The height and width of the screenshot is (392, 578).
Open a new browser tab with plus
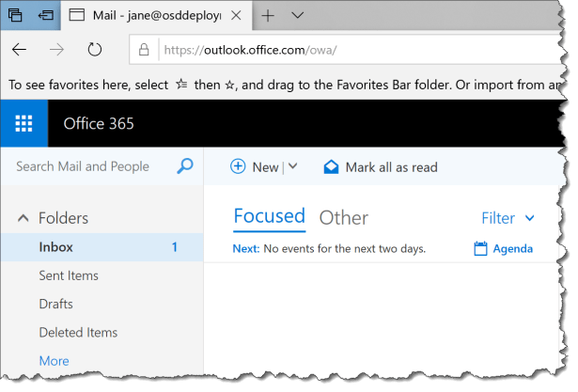pos(268,16)
